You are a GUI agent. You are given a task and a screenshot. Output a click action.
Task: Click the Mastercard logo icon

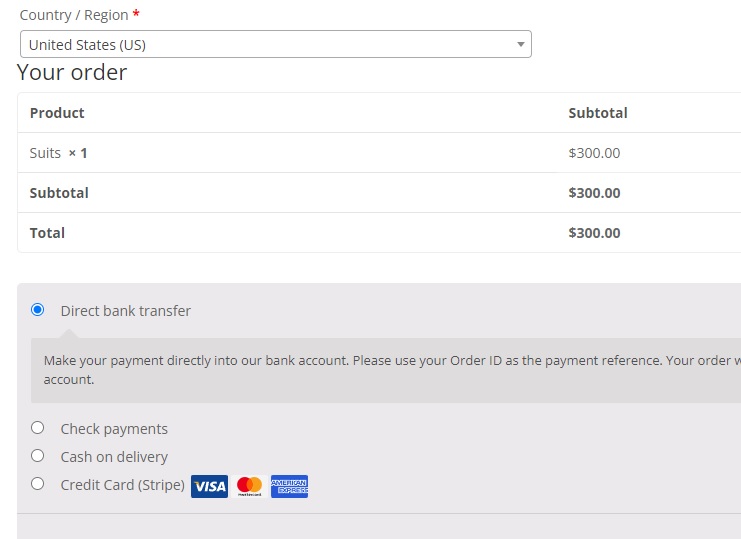click(x=249, y=486)
